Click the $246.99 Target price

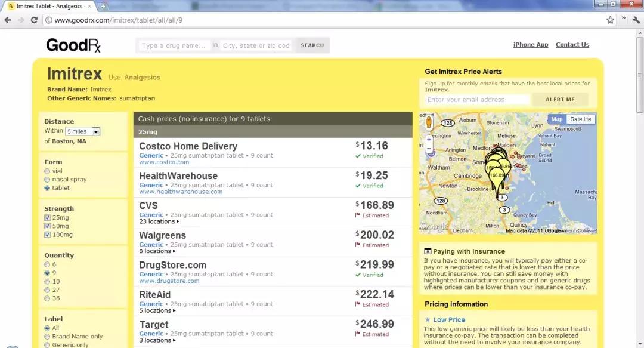click(374, 324)
